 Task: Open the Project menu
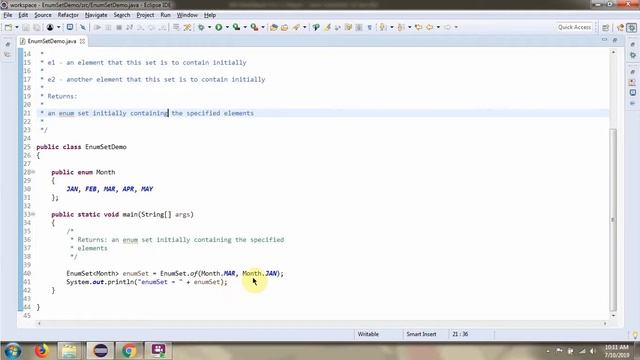coord(145,15)
